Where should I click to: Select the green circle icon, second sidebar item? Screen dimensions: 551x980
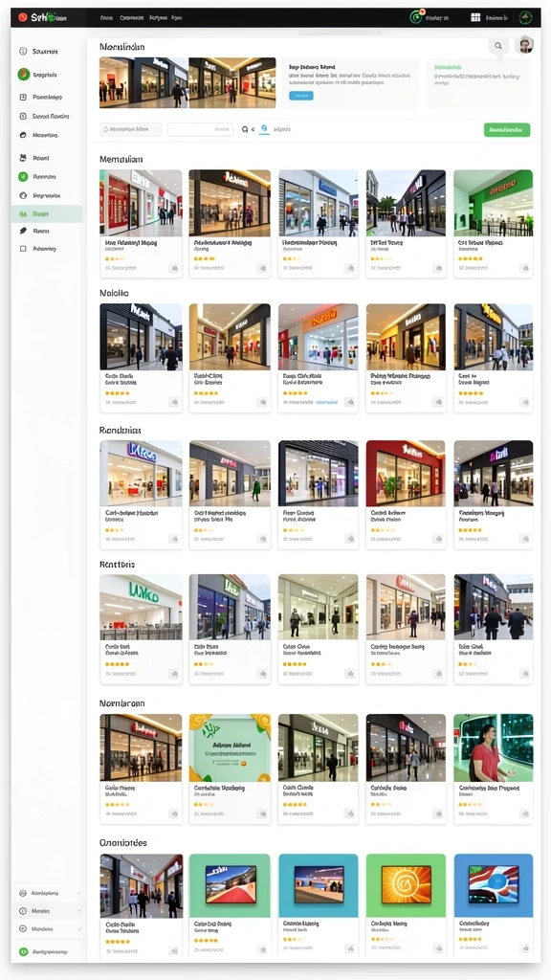tap(24, 75)
